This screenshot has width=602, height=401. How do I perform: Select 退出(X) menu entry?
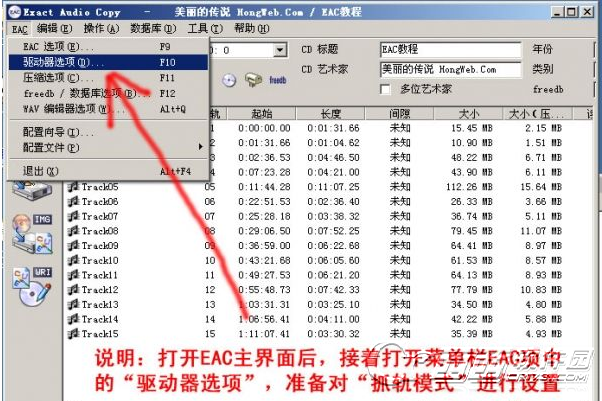(x=108, y=171)
